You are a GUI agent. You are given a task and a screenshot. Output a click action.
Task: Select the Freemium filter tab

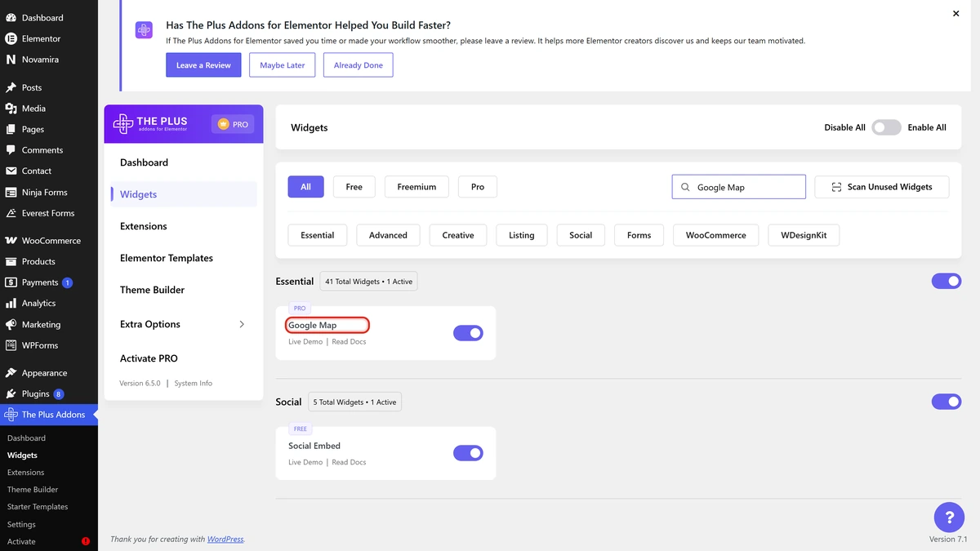(x=416, y=187)
